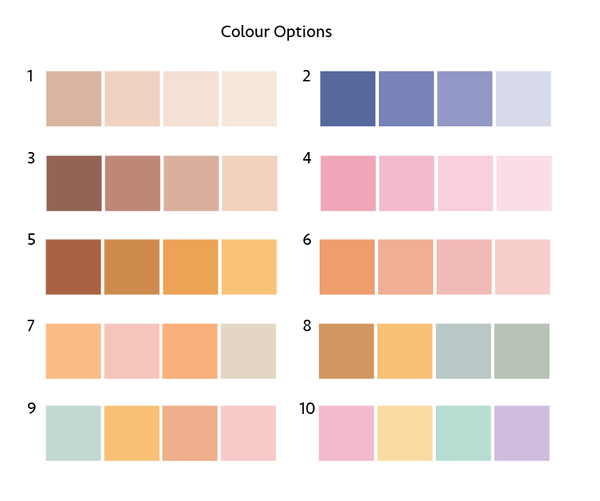This screenshot has width=600, height=501.
Task: Select the pale mint first swatch of palette 9
Action: (73, 433)
